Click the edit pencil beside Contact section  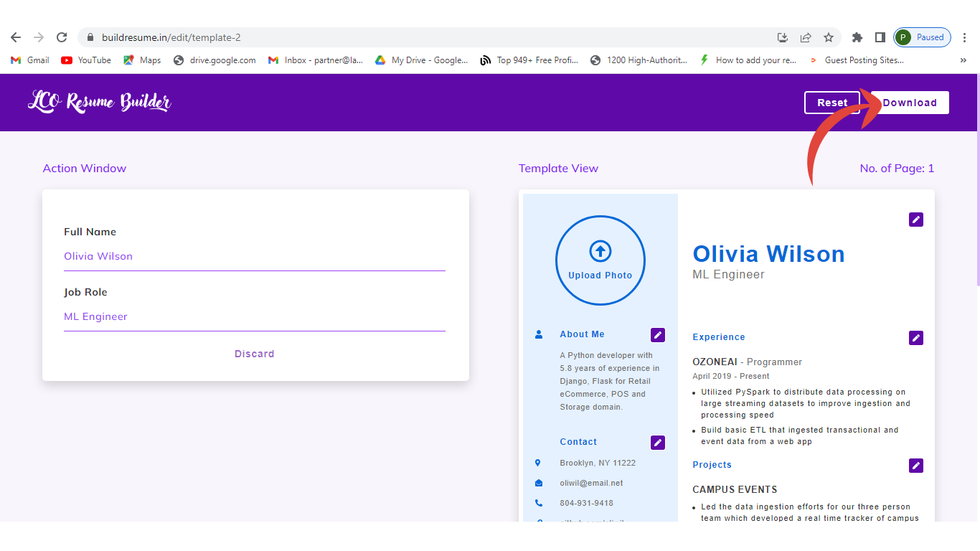657,443
